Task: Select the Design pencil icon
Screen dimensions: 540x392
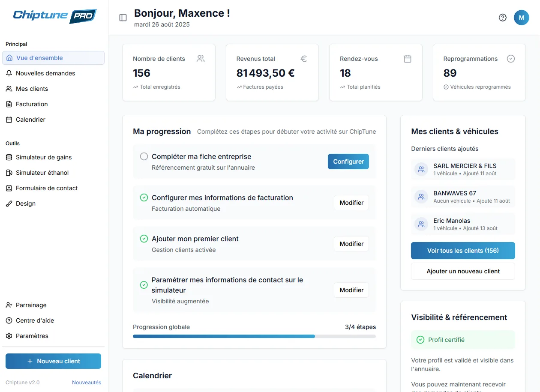Action: [x=9, y=203]
